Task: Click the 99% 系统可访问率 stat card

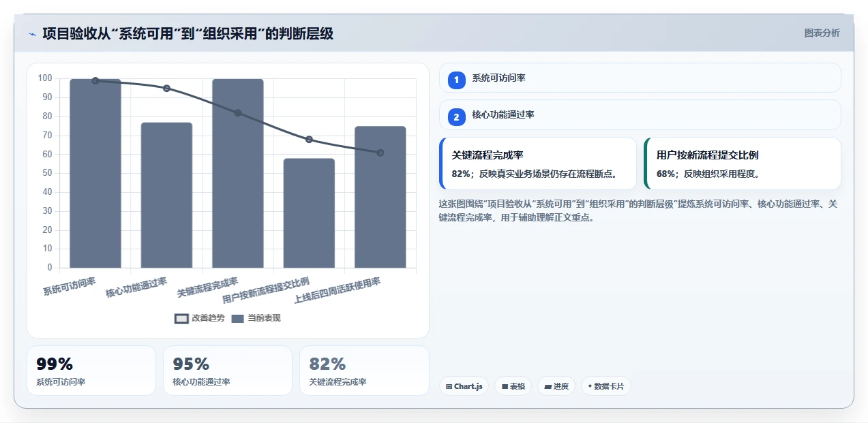Action: pyautogui.click(x=91, y=371)
